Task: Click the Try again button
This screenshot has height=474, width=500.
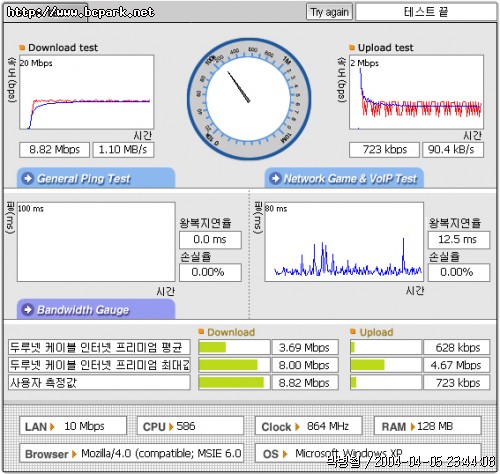Action: tap(329, 12)
